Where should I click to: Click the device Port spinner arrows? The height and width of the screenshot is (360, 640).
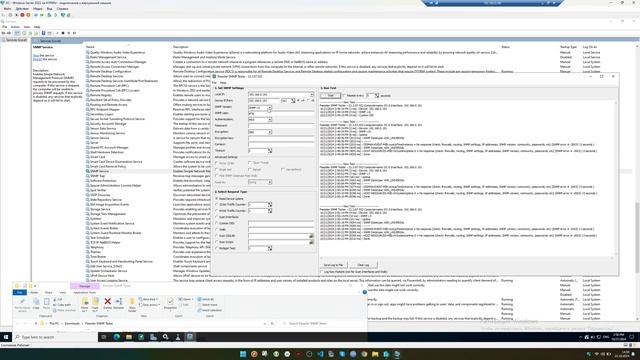pyautogui.click(x=293, y=100)
